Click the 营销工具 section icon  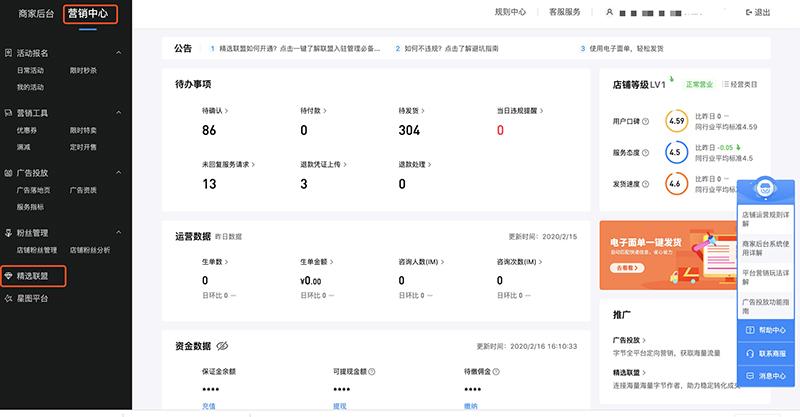(8, 114)
